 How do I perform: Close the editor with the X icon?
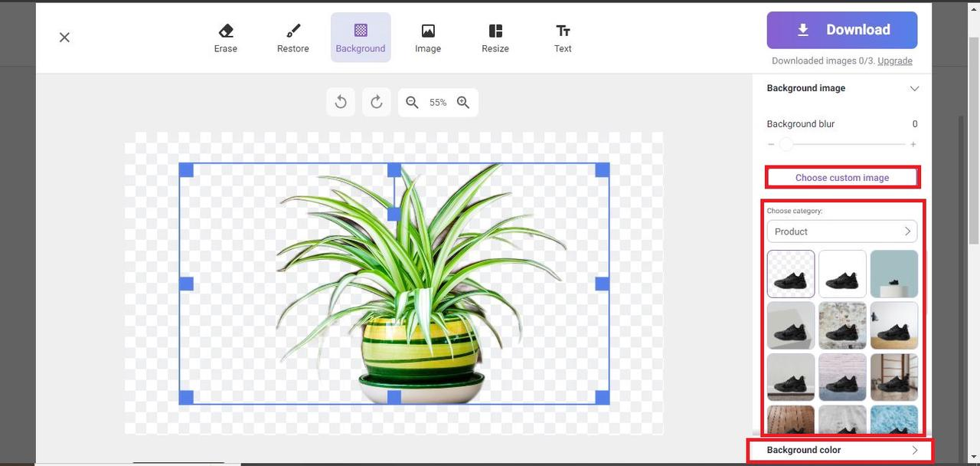(64, 38)
